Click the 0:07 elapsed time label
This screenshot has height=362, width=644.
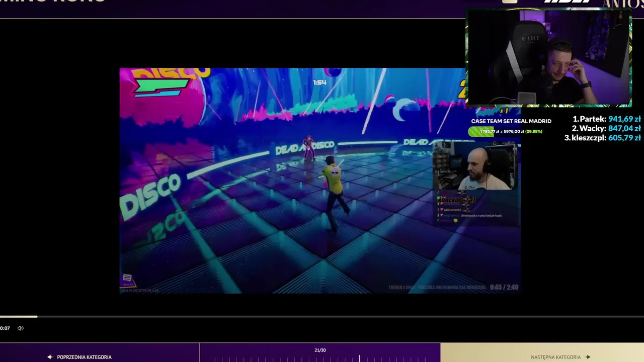5,328
